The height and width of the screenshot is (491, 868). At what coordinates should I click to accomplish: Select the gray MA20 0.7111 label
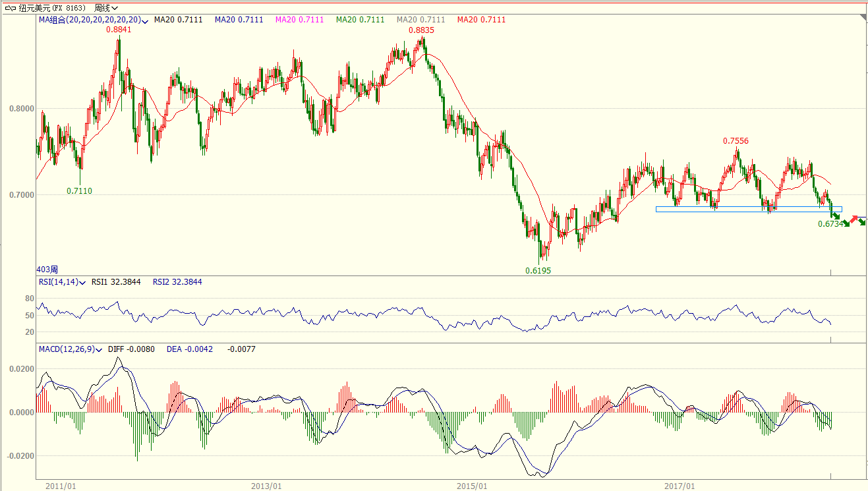(420, 20)
